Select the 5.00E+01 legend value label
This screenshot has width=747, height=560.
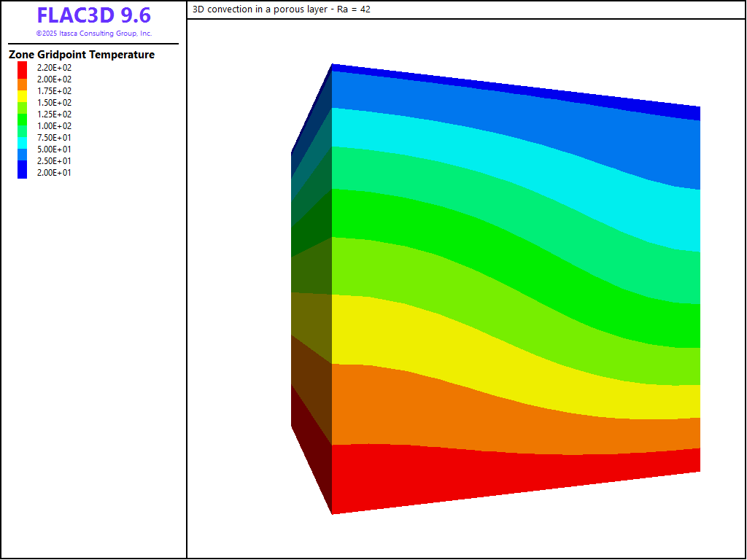[x=54, y=149]
